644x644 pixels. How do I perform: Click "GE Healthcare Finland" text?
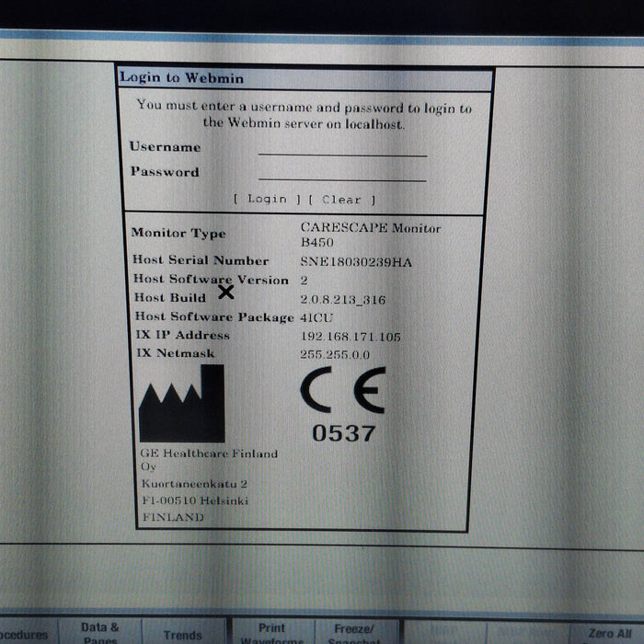point(209,454)
